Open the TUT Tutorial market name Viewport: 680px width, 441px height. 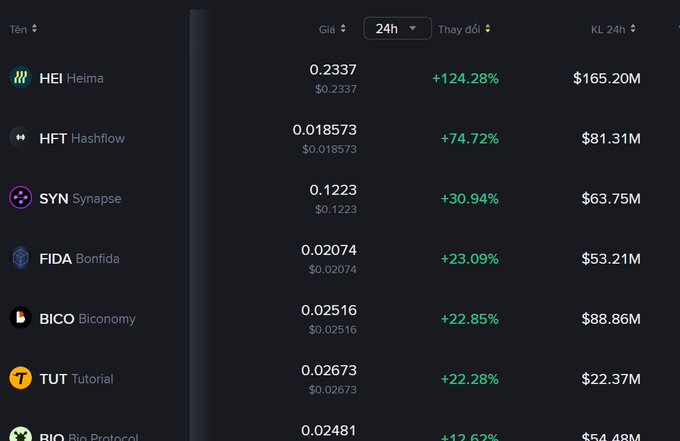tap(76, 379)
